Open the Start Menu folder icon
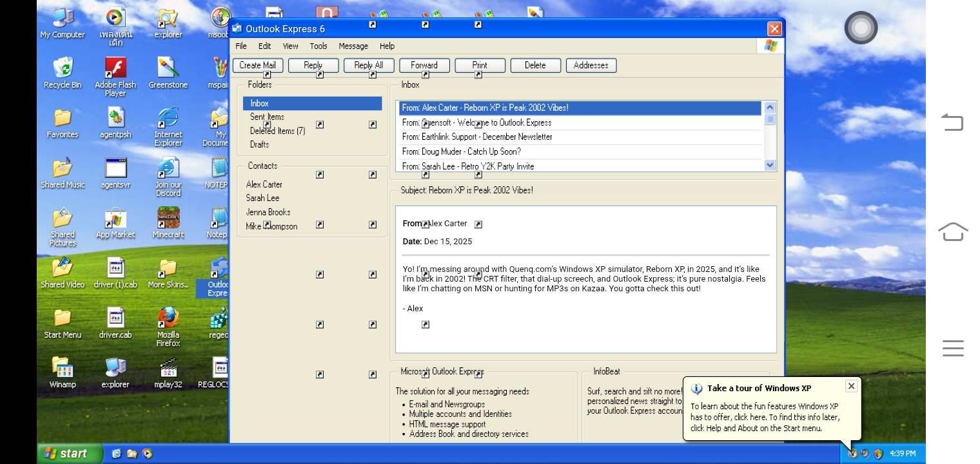The image size is (980, 464). point(63,323)
